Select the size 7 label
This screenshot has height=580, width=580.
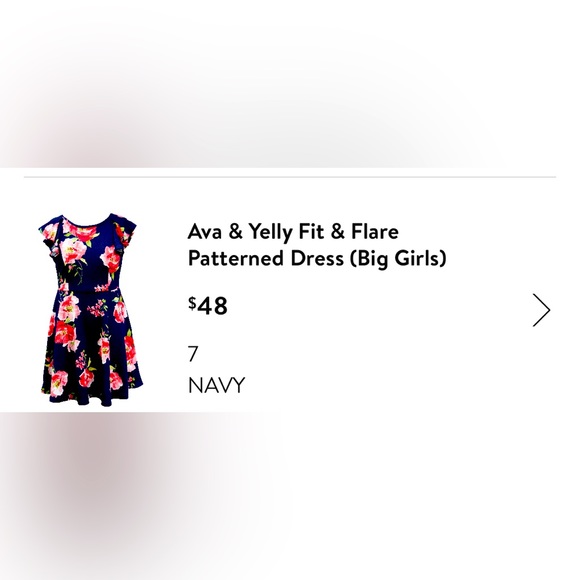click(193, 354)
